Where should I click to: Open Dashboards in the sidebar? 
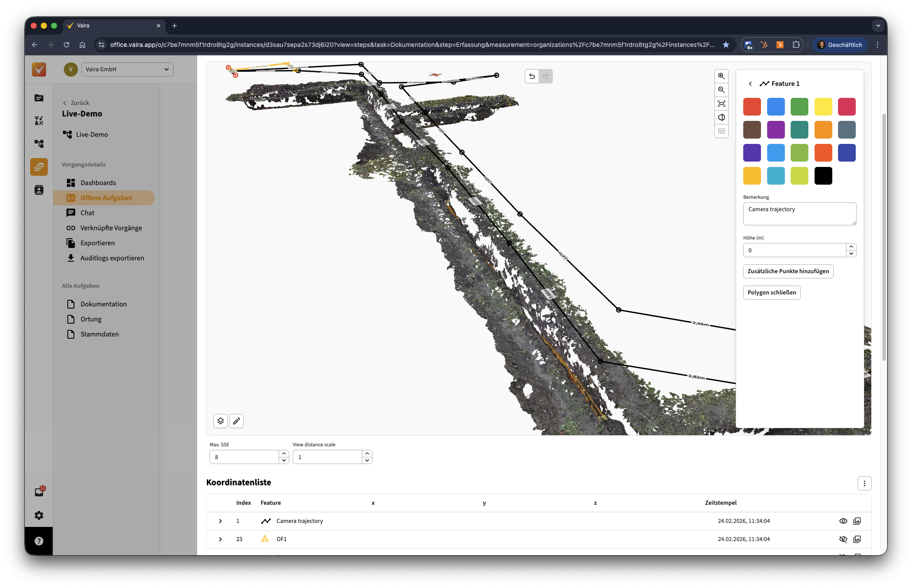pos(98,183)
